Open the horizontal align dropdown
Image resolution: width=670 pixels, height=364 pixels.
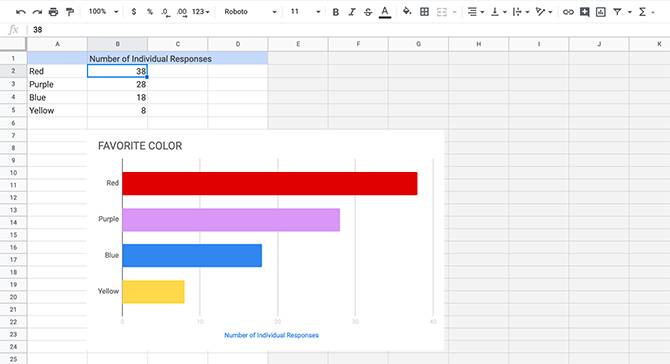(475, 12)
